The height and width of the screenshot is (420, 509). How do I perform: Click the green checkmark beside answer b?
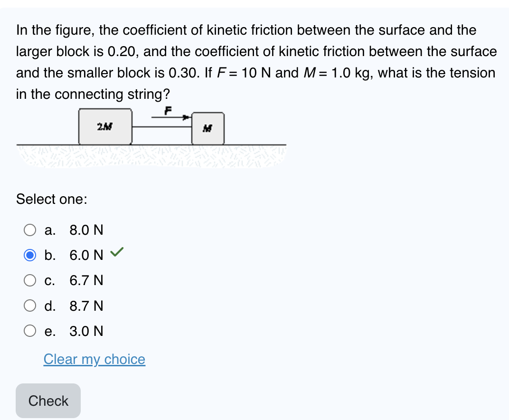coord(116,252)
